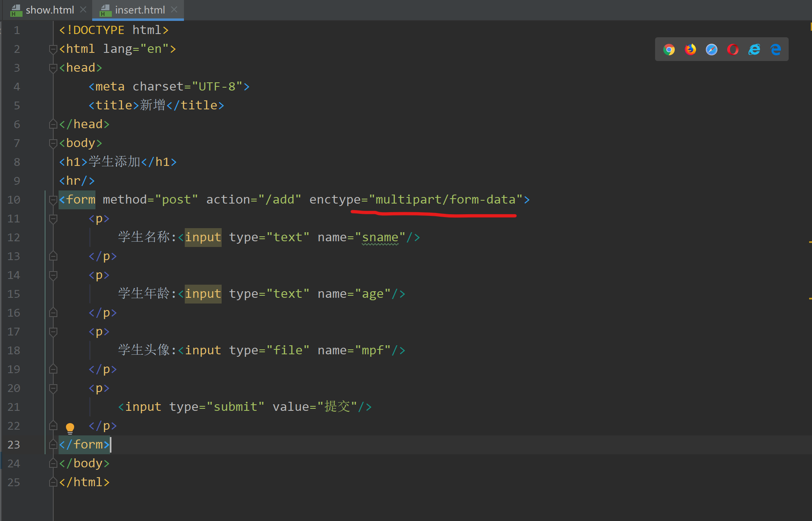Collapse the p tag fold on line 20

click(53, 388)
